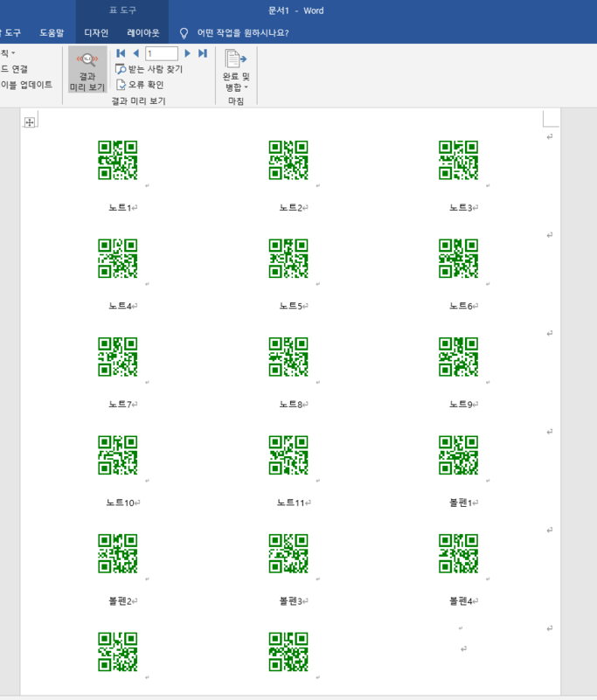Click the 'Tell me what you want' search box
Image resolution: width=597 pixels, height=700 pixels.
pyautogui.click(x=243, y=32)
